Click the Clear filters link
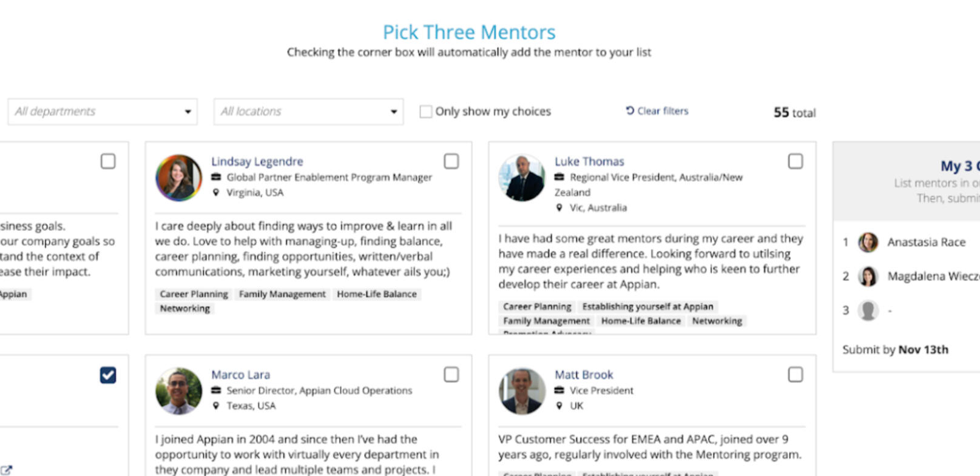The height and width of the screenshot is (476, 980). click(663, 111)
